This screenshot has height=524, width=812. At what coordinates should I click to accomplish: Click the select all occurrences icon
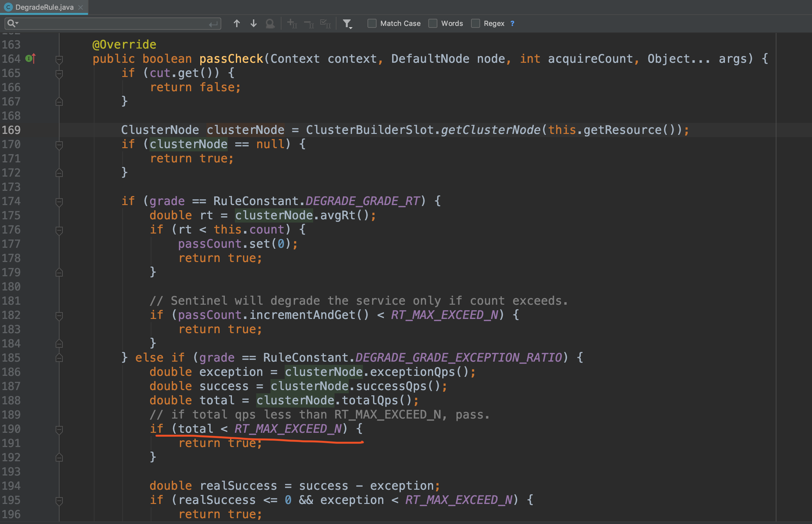pos(325,23)
